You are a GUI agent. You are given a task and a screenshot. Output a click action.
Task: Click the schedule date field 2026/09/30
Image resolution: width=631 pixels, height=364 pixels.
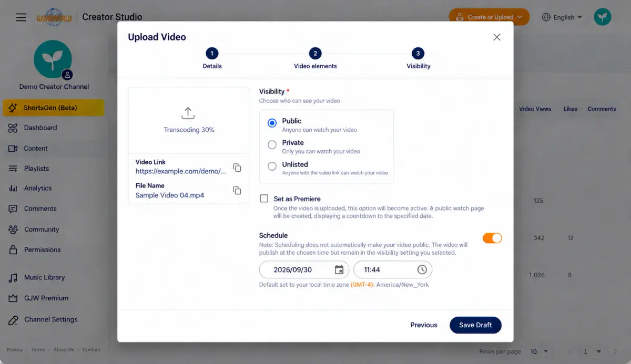304,269
